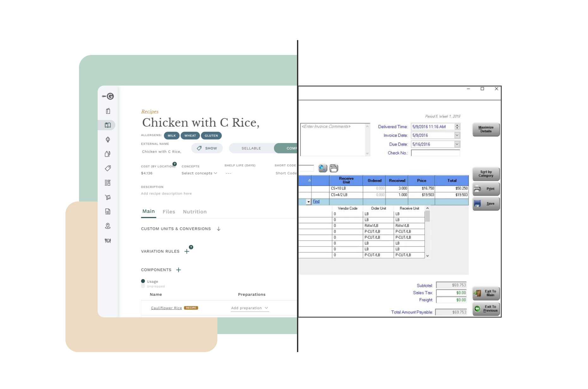This screenshot has width=588, height=389.
Task: Click the Exit To Main button
Action: coord(486,293)
